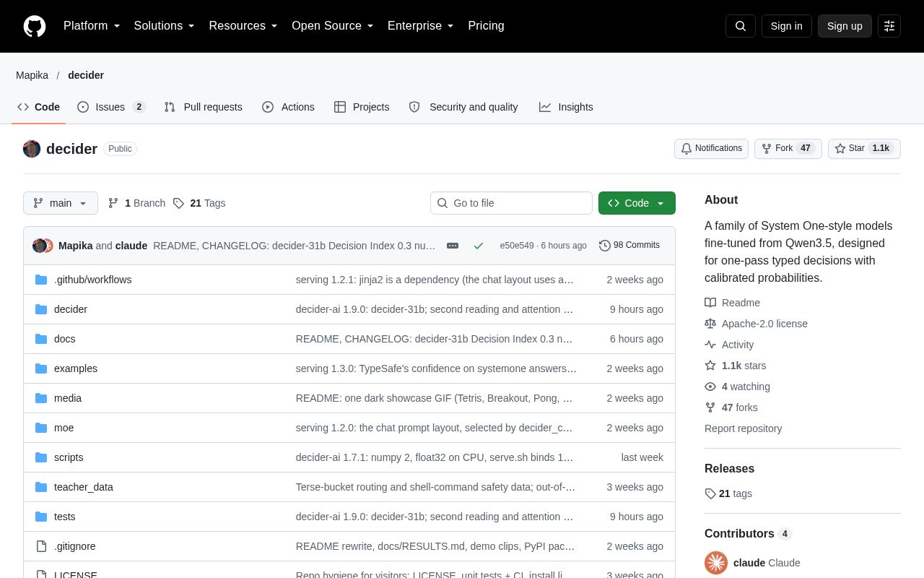The height and width of the screenshot is (578, 924).
Task: Click the Report repository link
Action: tap(743, 428)
